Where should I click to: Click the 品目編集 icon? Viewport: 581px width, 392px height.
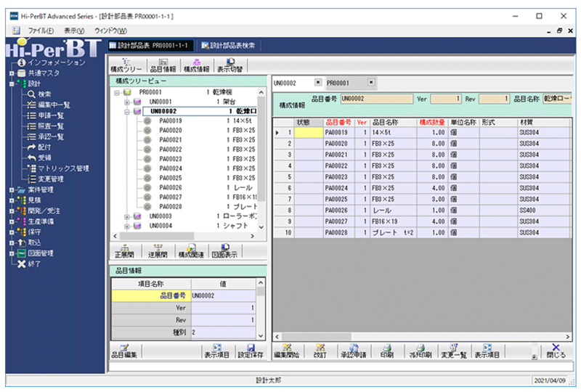[x=124, y=351]
